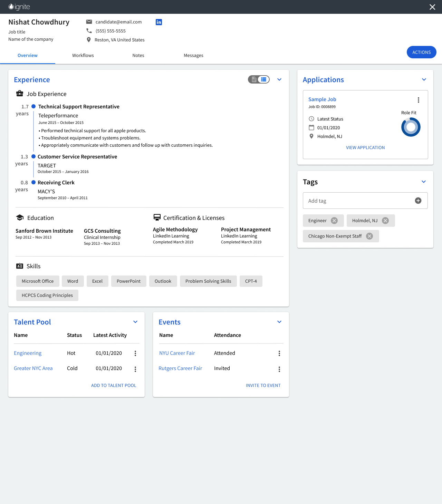
Task: Click the Role Fit donut chart
Action: click(411, 127)
